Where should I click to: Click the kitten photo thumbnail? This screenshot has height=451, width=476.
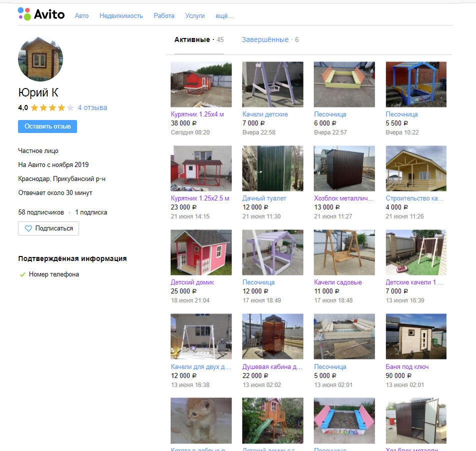201,420
